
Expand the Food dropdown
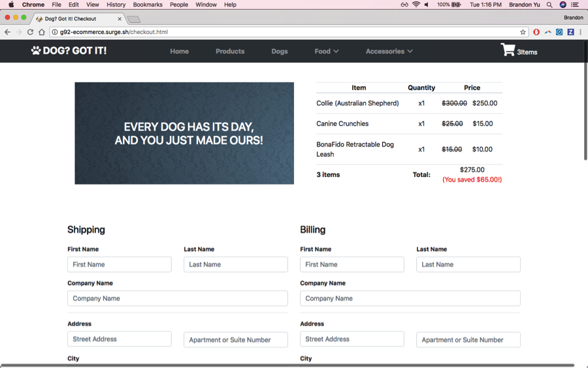click(x=327, y=52)
